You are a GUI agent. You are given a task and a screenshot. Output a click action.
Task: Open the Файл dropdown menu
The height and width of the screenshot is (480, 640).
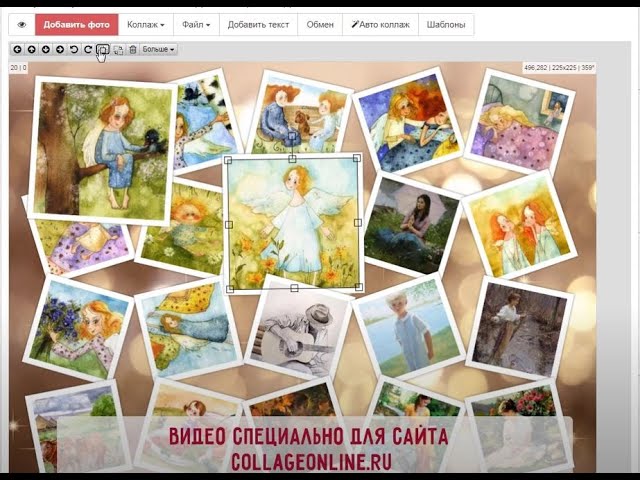[196, 24]
